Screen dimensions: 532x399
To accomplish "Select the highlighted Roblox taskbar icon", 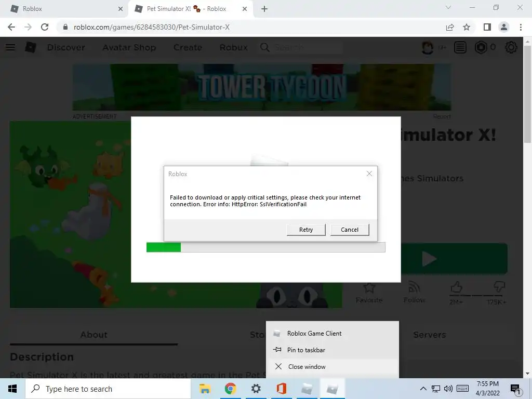I will click(332, 389).
